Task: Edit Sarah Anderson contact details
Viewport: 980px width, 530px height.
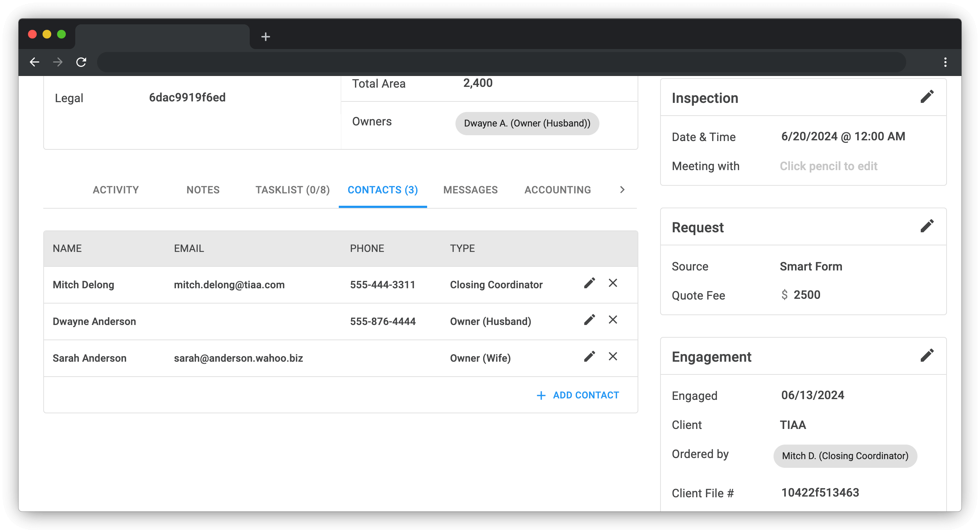Action: coord(589,357)
